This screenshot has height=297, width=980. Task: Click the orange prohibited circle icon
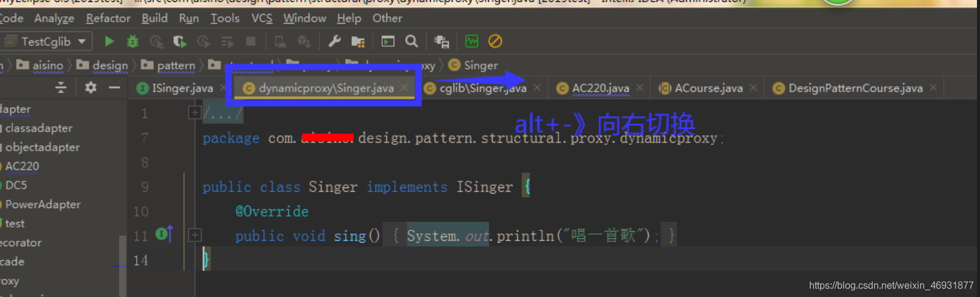pos(495,41)
